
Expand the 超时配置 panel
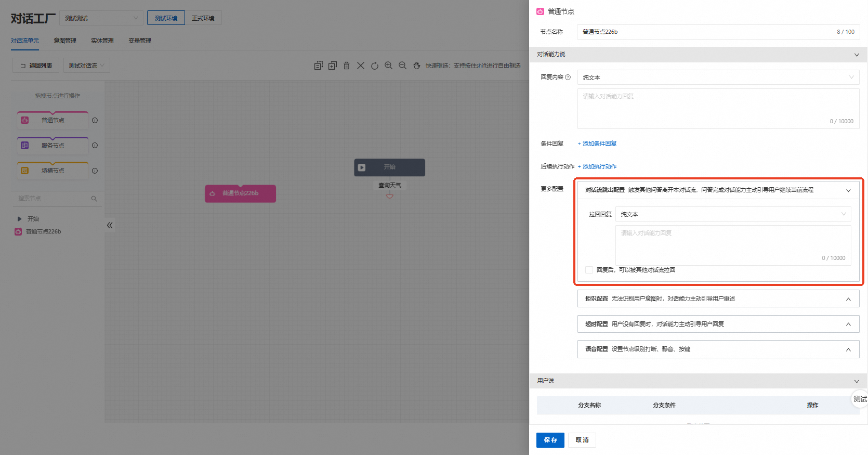coord(848,324)
